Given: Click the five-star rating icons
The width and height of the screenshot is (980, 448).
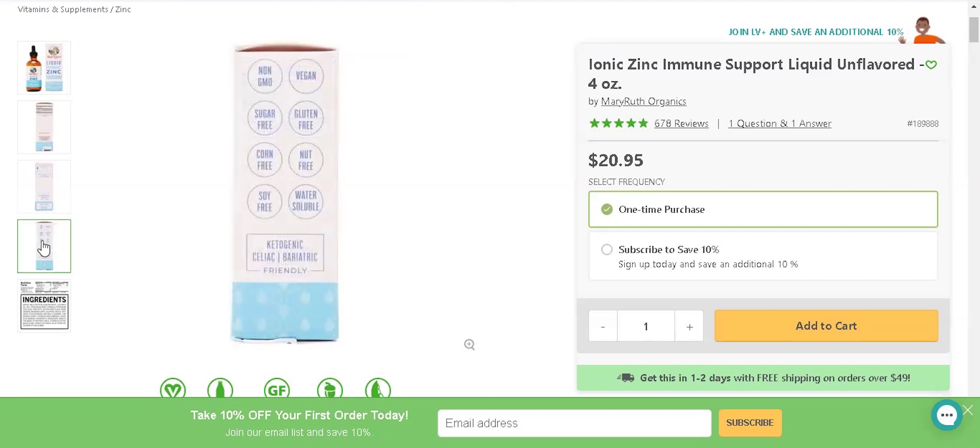Looking at the screenshot, I should coord(618,124).
